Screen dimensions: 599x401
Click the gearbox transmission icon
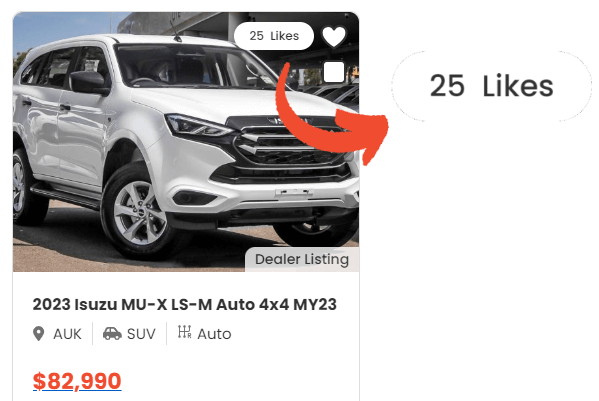click(185, 332)
